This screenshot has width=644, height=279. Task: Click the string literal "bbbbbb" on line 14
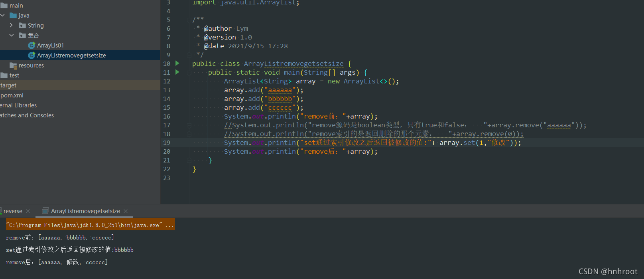[280, 99]
